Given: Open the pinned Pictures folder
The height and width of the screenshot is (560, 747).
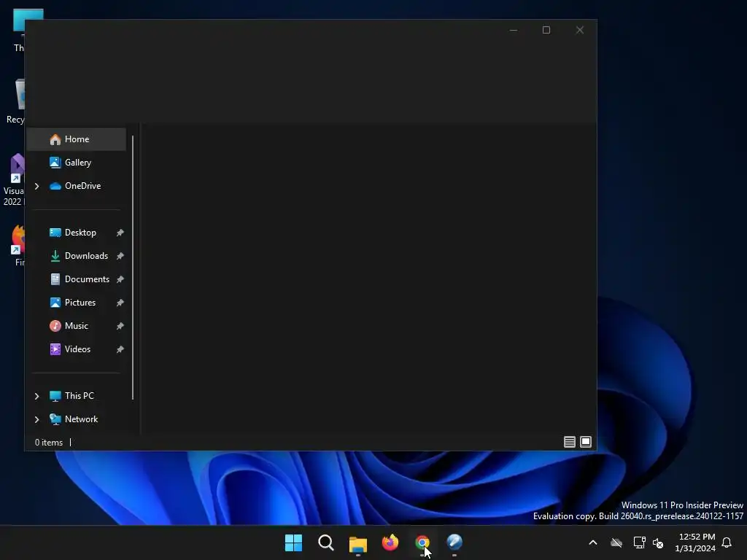Looking at the screenshot, I should tap(76, 303).
